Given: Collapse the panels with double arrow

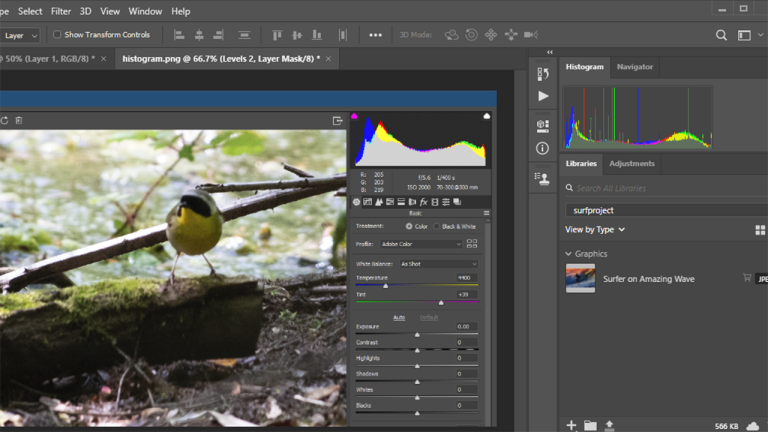Looking at the screenshot, I should [550, 52].
